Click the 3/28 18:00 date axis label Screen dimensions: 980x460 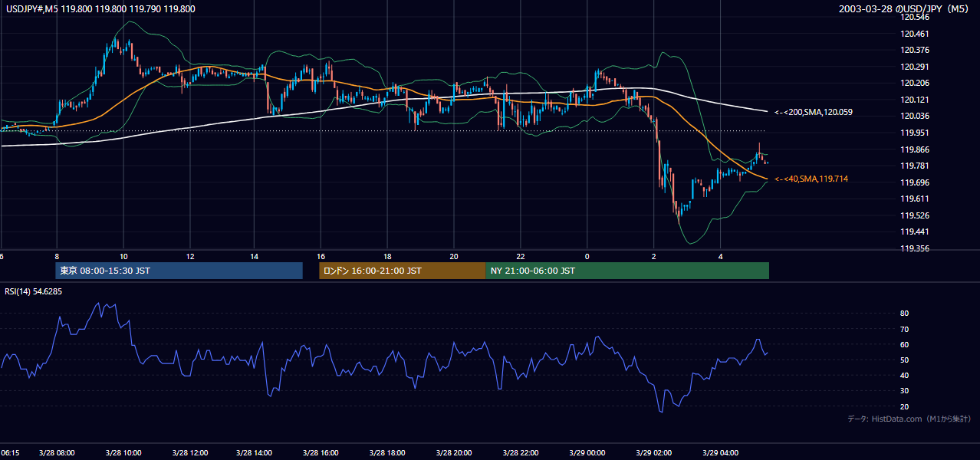[388, 453]
